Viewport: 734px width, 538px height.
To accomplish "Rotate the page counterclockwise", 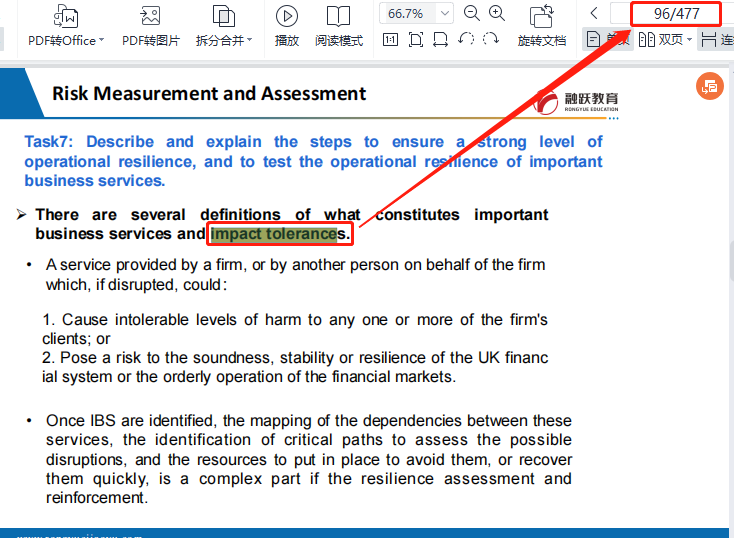I will point(466,40).
